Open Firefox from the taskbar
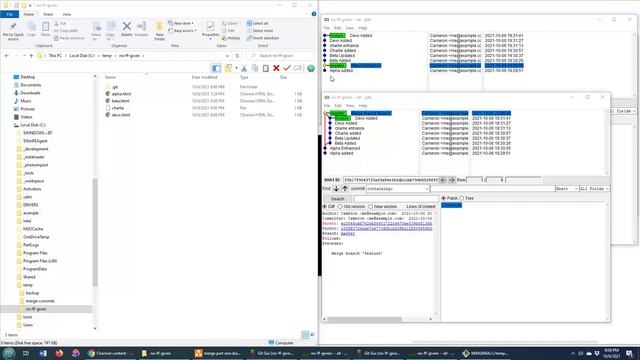This screenshot has width=640, height=360. point(59,353)
